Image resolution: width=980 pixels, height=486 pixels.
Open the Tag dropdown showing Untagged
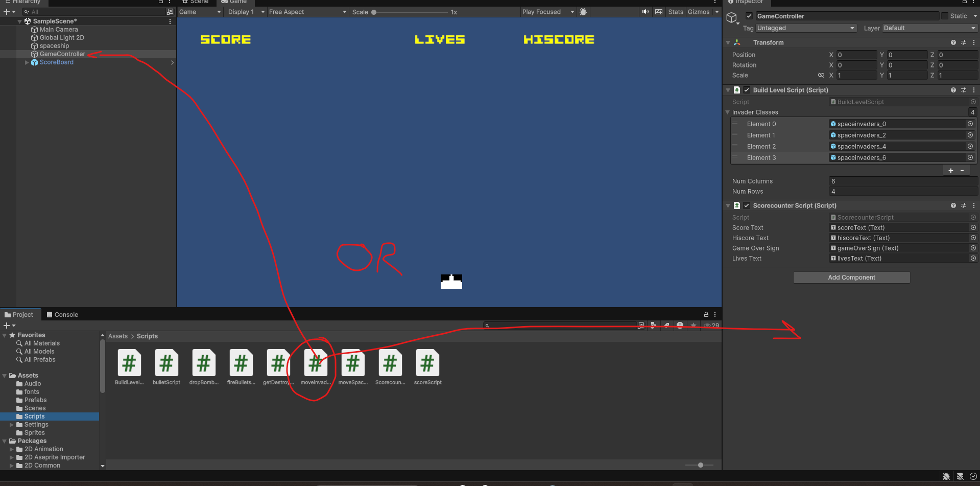pos(806,28)
